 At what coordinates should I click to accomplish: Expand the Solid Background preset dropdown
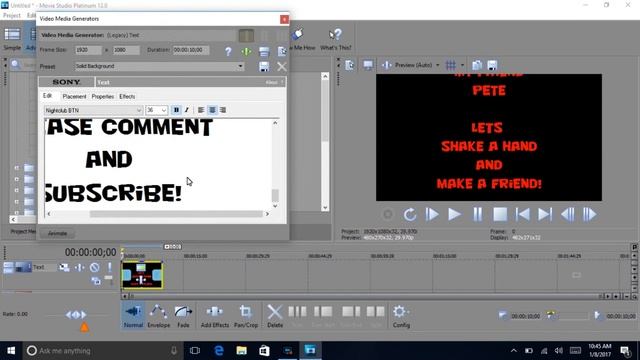(x=240, y=66)
